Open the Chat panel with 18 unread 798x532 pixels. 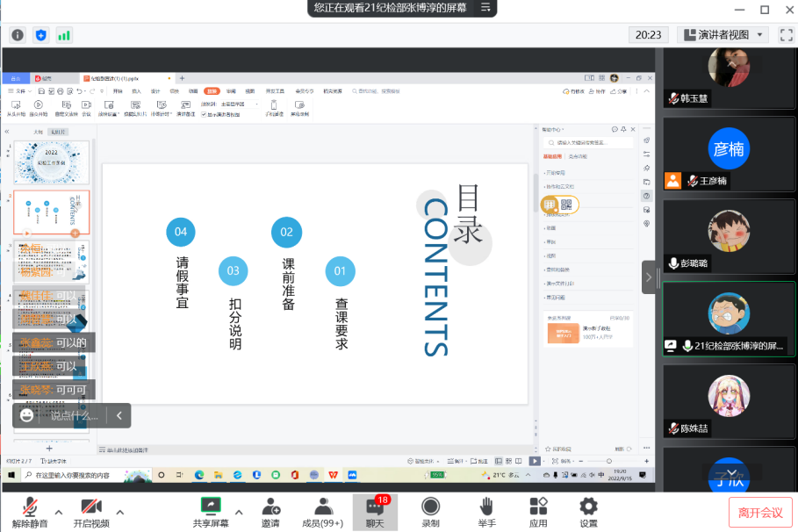(375, 512)
